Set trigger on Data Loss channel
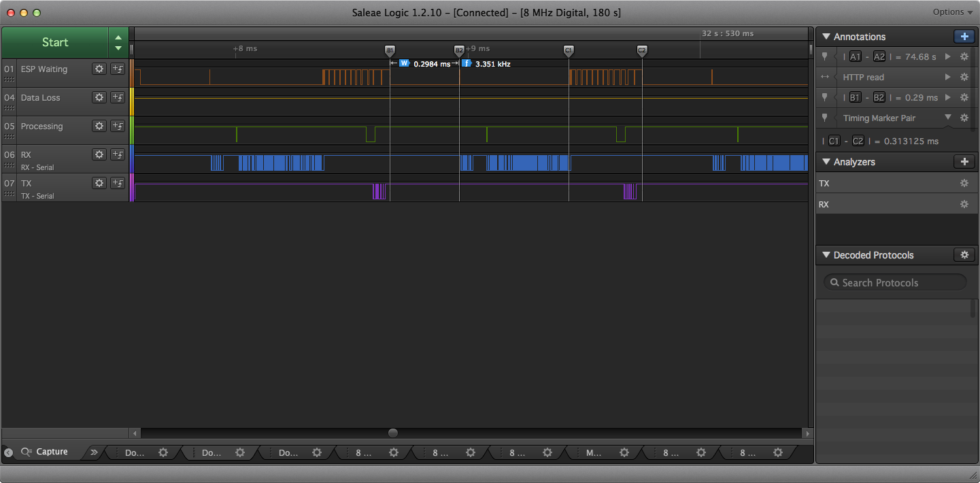Screen dimensions: 980x483 click(x=118, y=97)
